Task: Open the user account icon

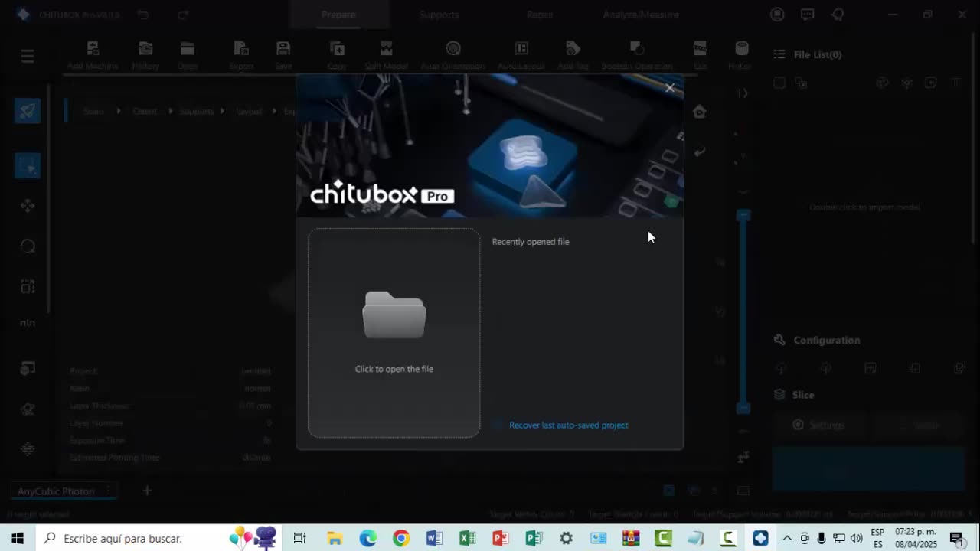Action: coord(777,15)
